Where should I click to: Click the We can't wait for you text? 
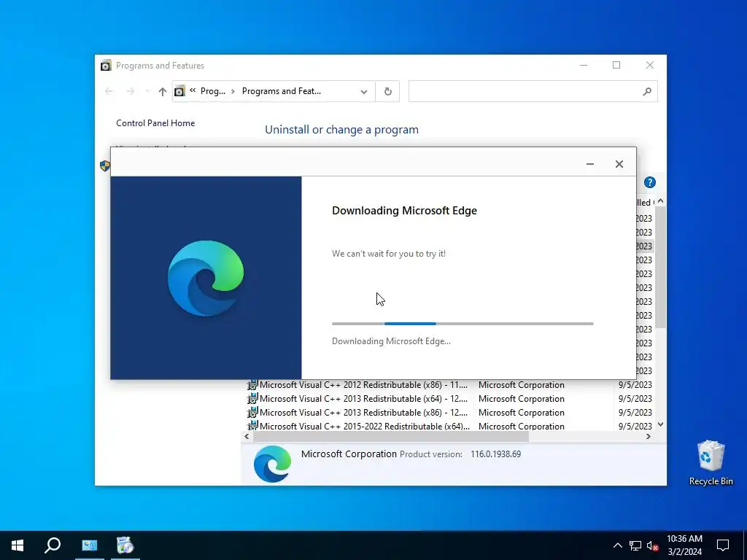[x=389, y=253]
